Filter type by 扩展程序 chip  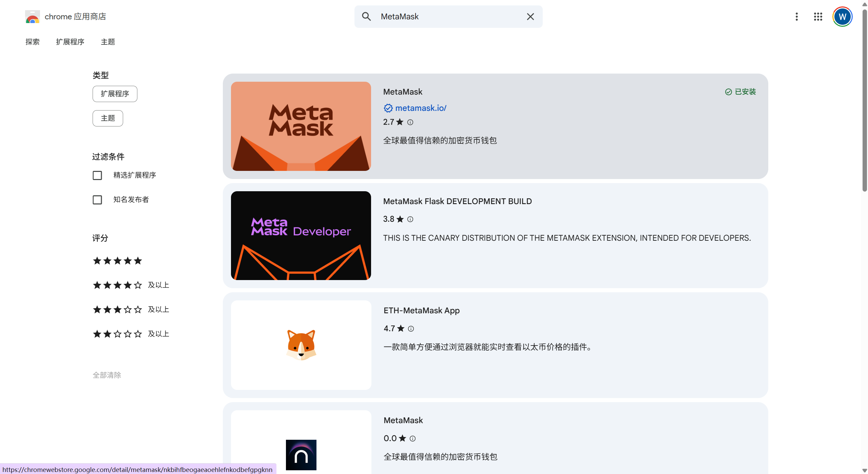click(x=115, y=94)
